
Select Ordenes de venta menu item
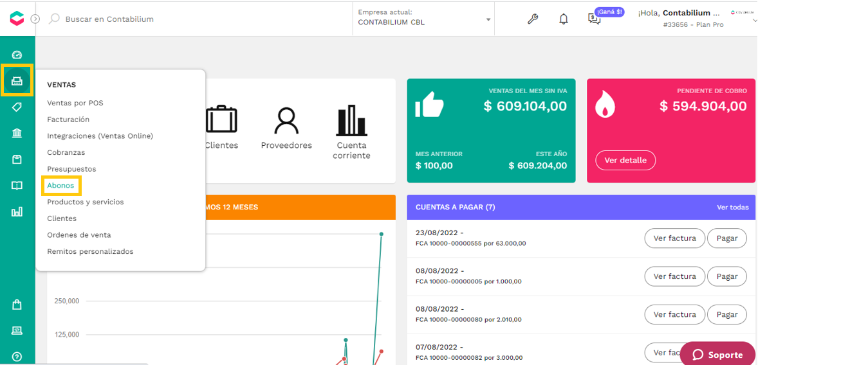coord(78,235)
